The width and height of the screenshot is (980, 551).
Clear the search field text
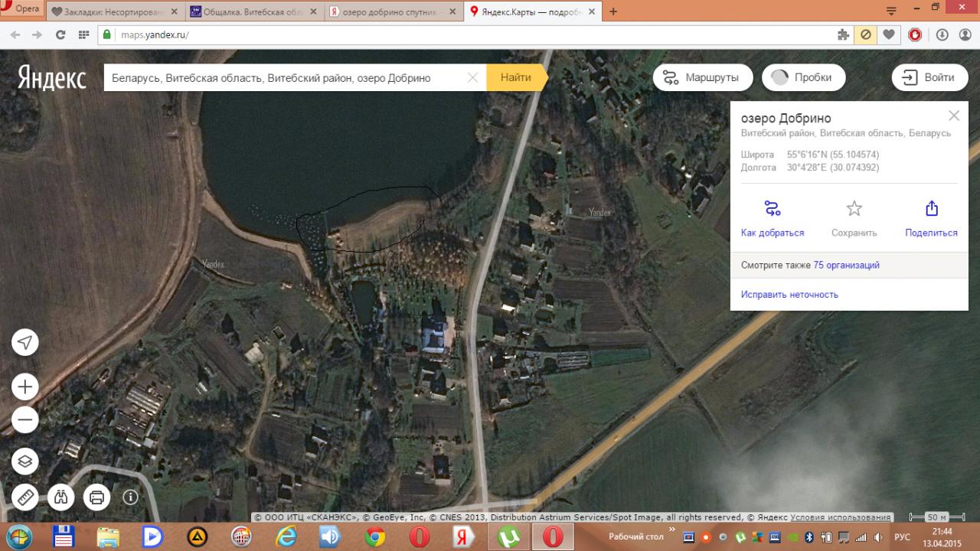[x=472, y=77]
